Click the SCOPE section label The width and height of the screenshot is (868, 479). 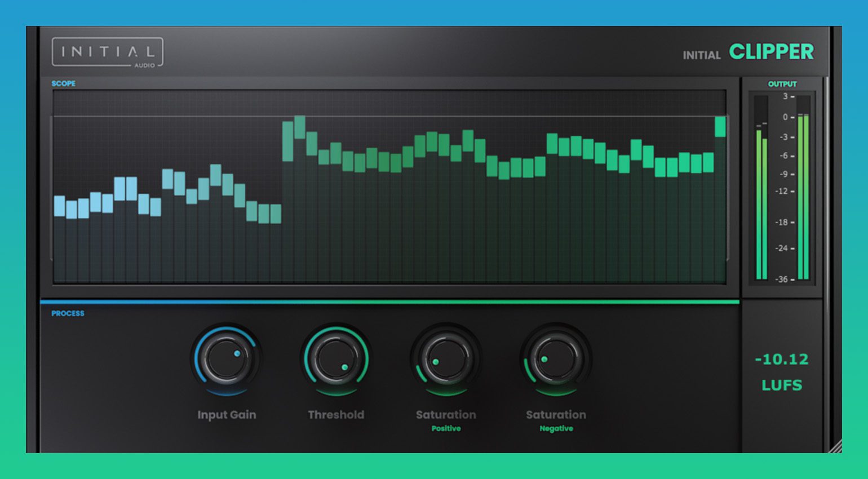(x=63, y=83)
